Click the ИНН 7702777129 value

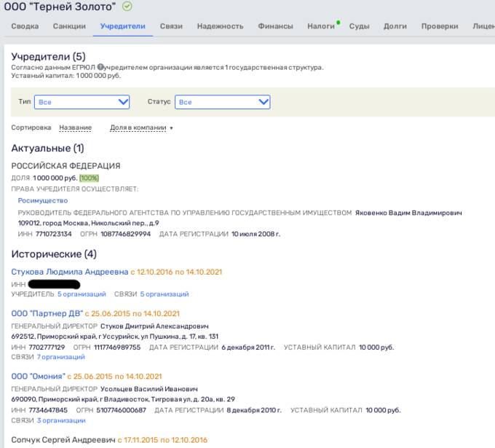point(47,347)
